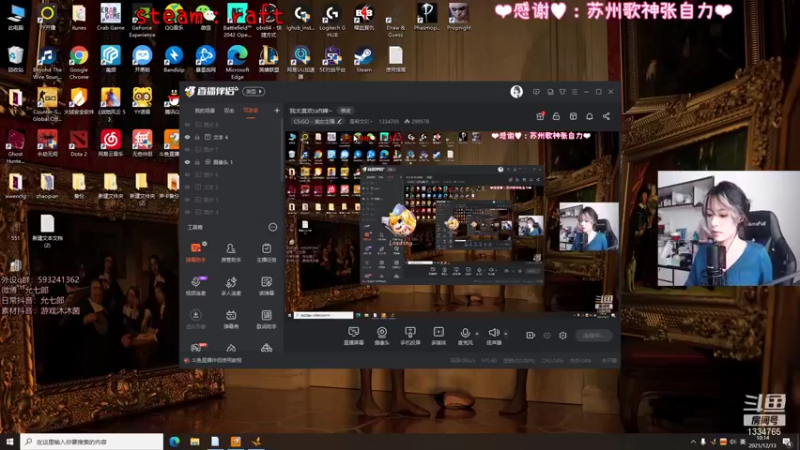This screenshot has height=450, width=800.
Task: Show hidden system tray icons
Action: (x=692, y=442)
